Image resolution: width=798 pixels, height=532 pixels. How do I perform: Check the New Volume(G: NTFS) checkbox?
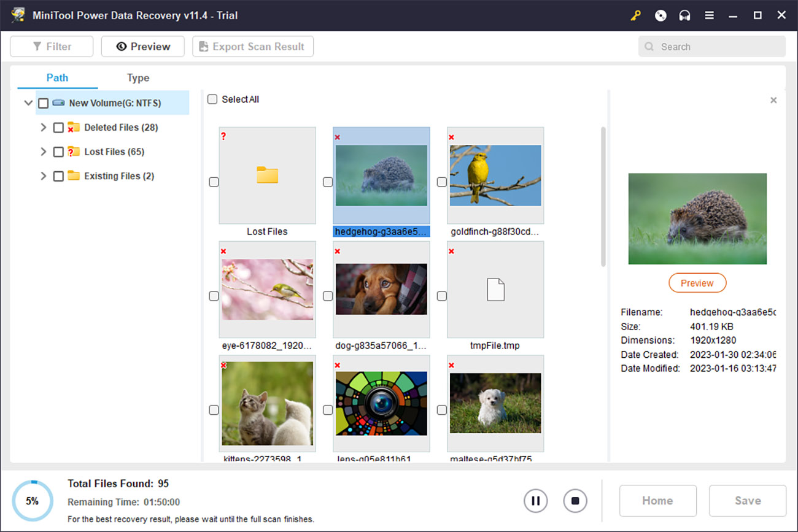(x=44, y=102)
